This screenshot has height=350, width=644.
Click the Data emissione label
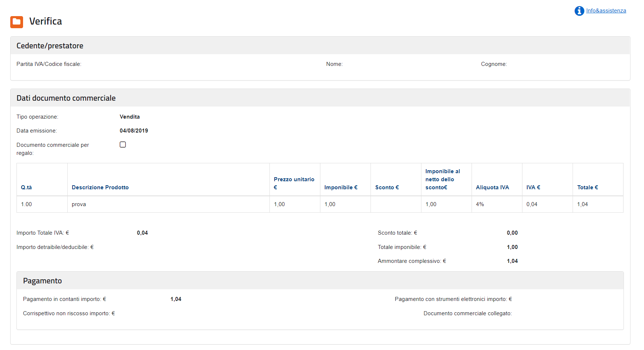pyautogui.click(x=37, y=131)
